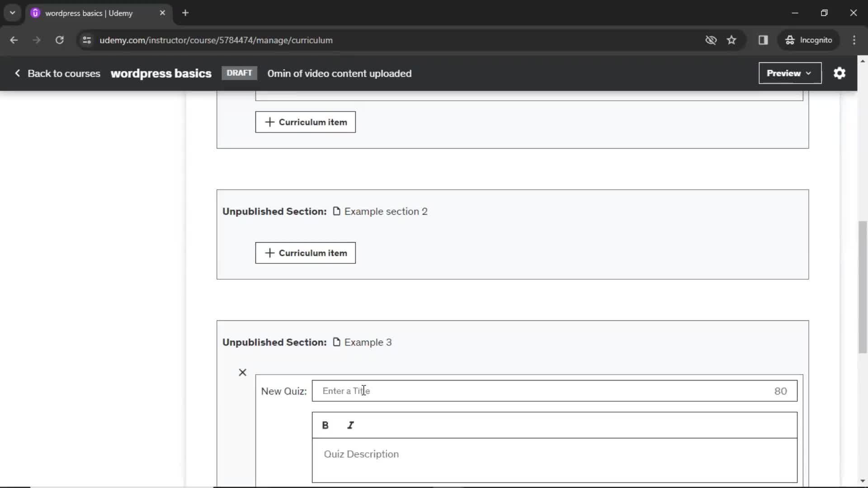Click the Italic formatting icon
This screenshot has width=868, height=488.
coord(350,425)
